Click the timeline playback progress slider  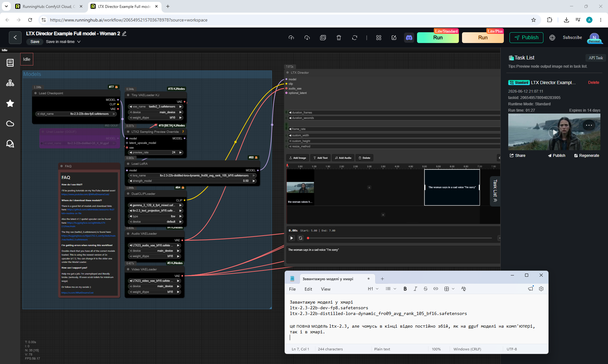399,238
